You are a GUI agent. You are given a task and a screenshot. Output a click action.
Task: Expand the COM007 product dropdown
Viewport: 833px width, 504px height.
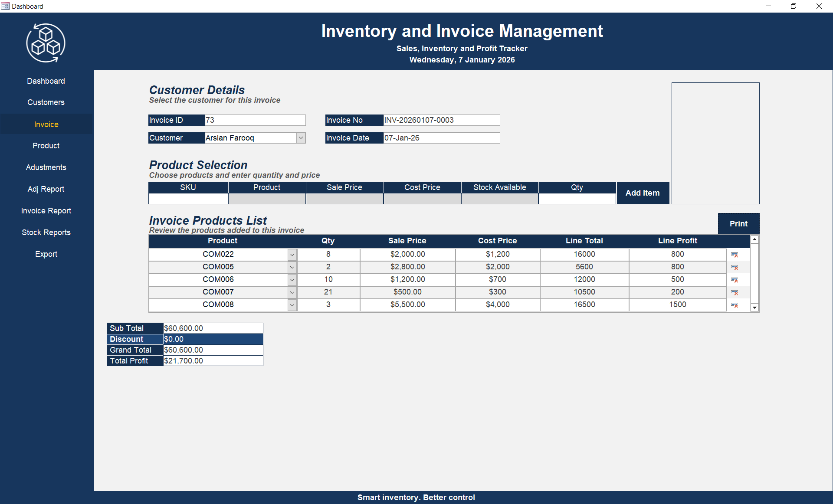tap(292, 292)
